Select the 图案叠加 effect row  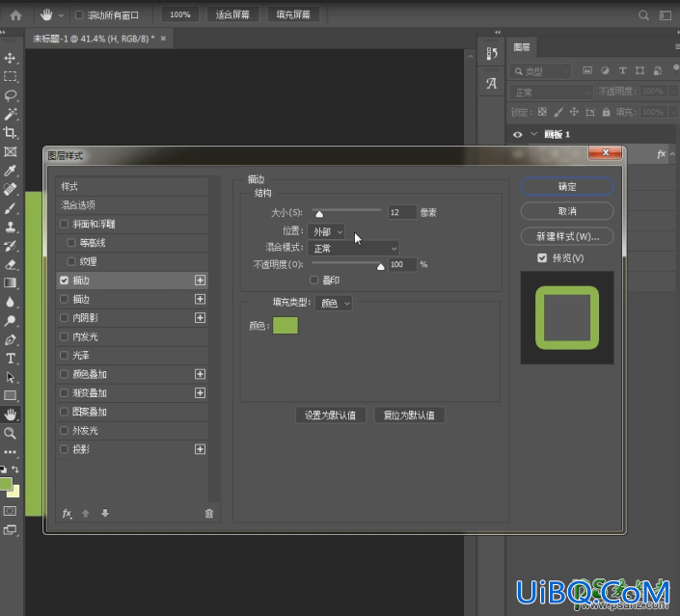132,412
